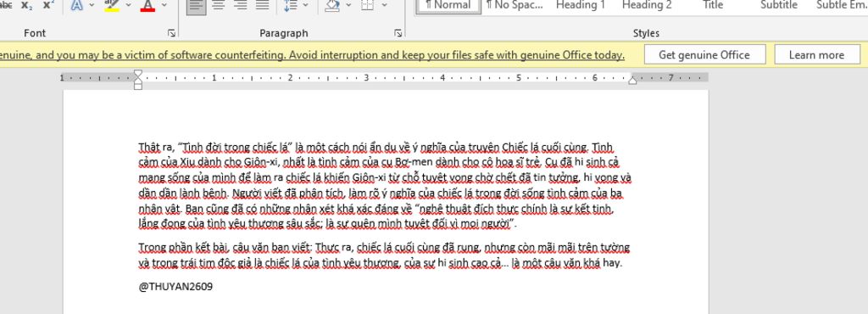Open the font color dropdown arrow
868x314 pixels.
(x=164, y=5)
